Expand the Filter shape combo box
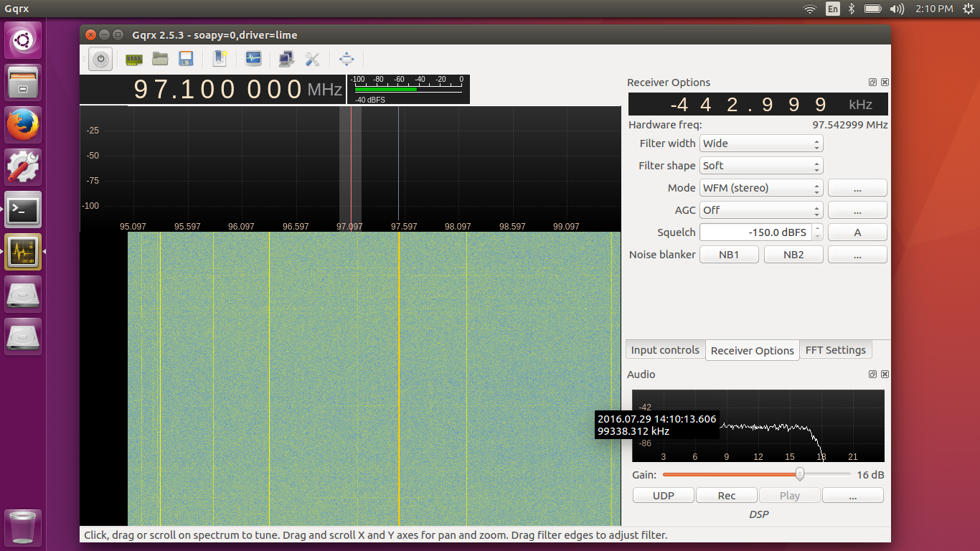980x551 pixels. [x=761, y=166]
